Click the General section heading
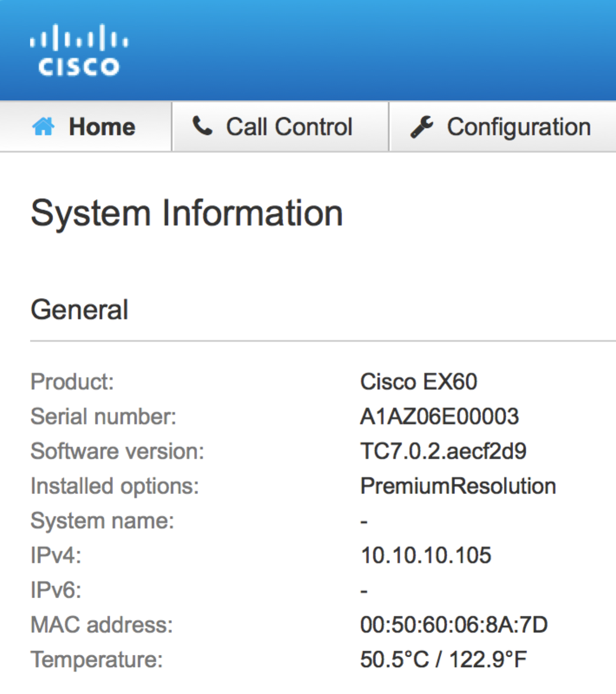 click(x=79, y=310)
